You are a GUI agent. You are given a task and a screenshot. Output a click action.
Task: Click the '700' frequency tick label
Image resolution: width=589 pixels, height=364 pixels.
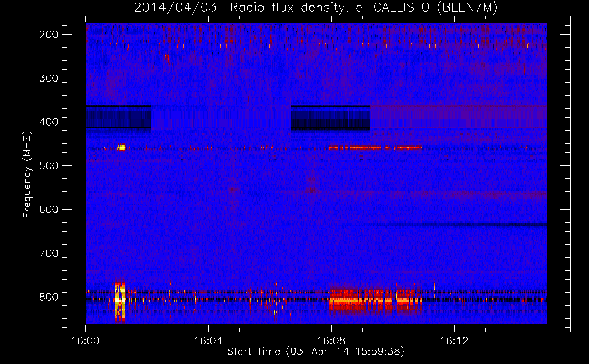tap(49, 253)
